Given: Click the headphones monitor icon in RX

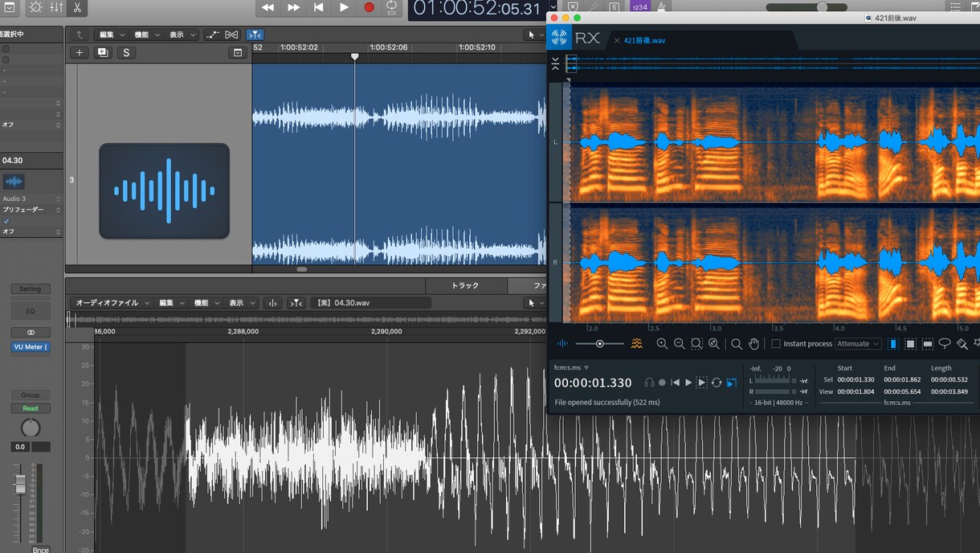Looking at the screenshot, I should click(x=649, y=383).
